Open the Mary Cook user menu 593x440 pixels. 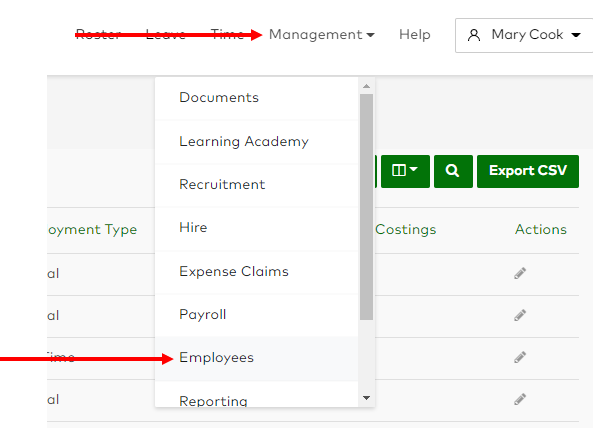(x=524, y=35)
